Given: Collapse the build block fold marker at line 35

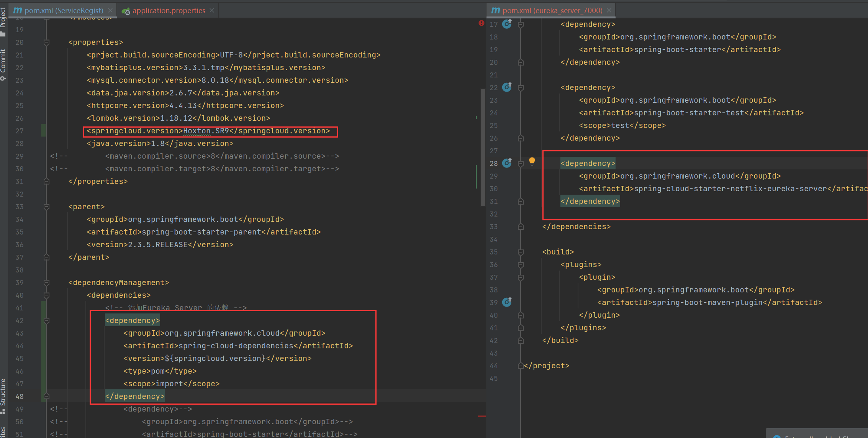Looking at the screenshot, I should 521,252.
